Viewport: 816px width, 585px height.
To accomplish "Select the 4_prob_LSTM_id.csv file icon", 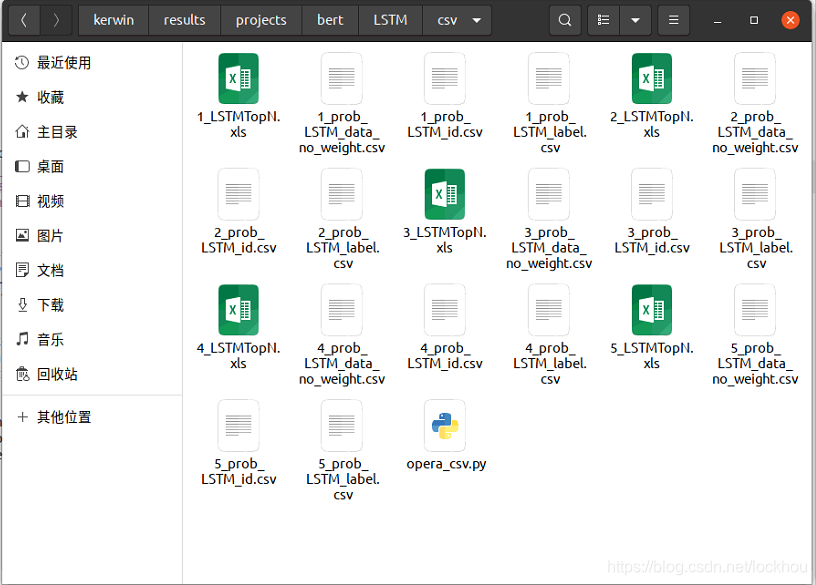I will tap(444, 309).
